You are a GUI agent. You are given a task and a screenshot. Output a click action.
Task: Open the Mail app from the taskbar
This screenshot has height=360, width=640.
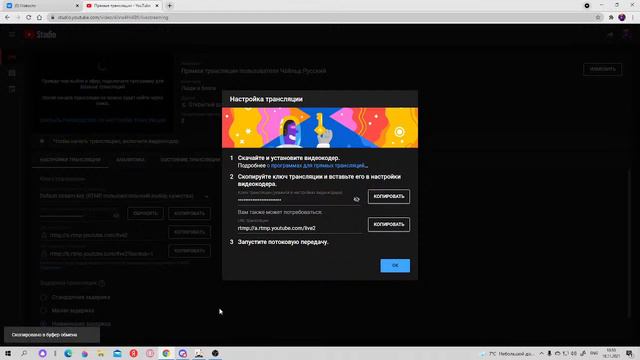(x=117, y=353)
